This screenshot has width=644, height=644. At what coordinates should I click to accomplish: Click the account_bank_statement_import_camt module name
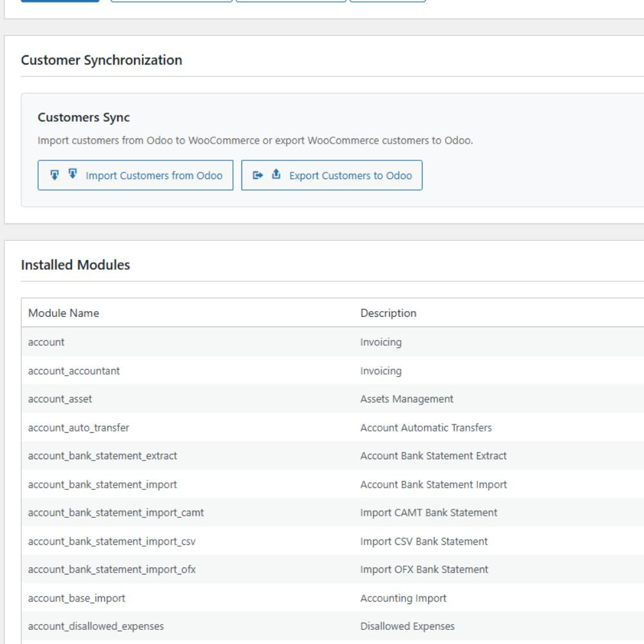(116, 513)
